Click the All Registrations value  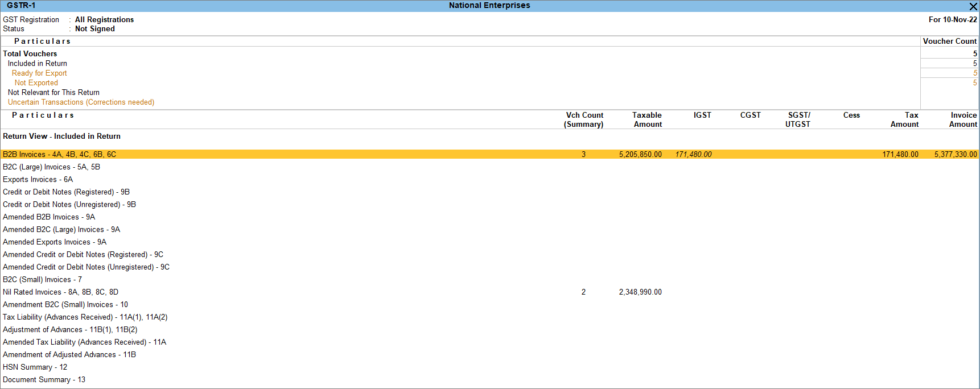coord(105,19)
